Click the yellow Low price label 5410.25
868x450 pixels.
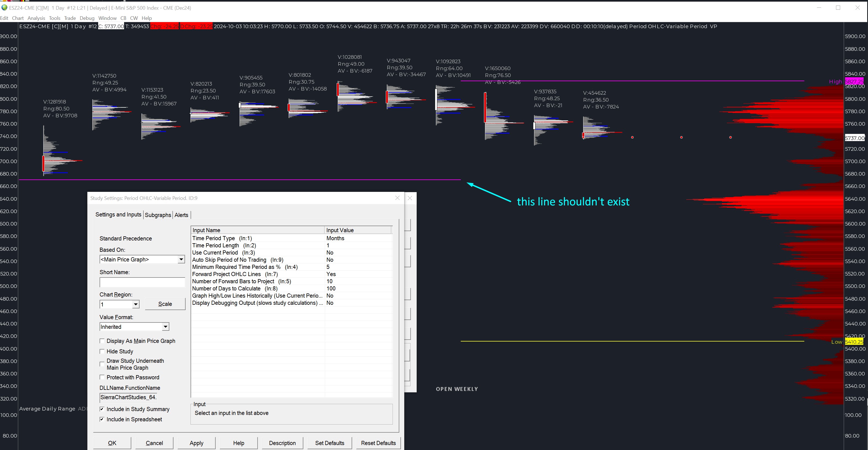(x=854, y=342)
